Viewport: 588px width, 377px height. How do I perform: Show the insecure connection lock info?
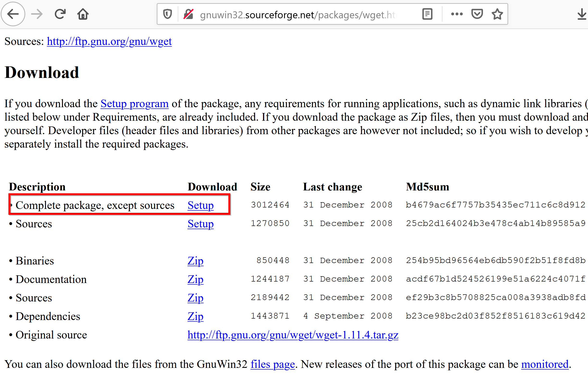[x=189, y=14]
